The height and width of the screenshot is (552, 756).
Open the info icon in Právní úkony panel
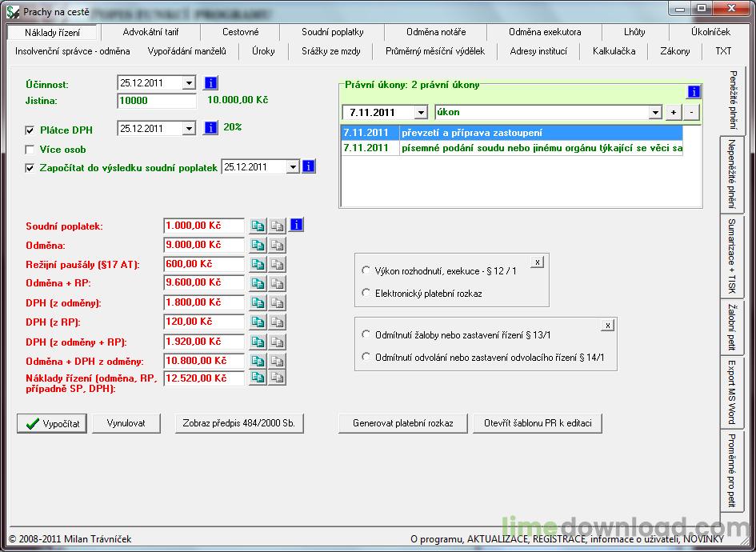694,92
